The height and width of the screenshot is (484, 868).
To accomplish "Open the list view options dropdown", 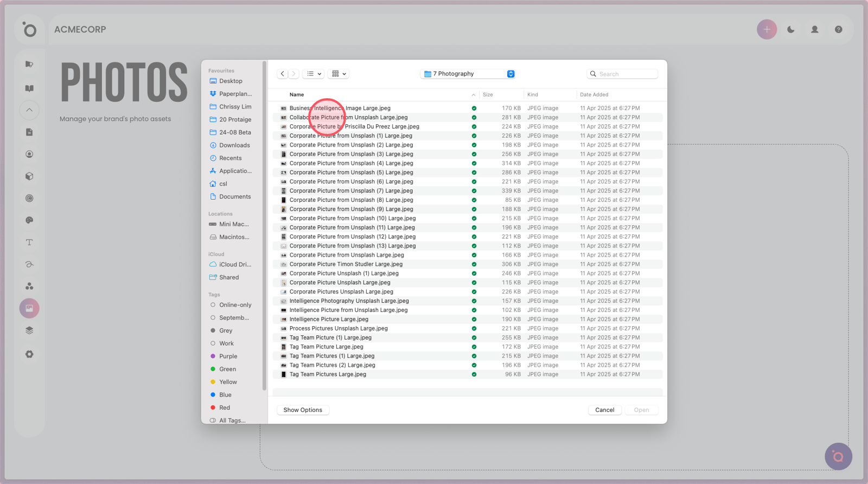I will tap(314, 74).
